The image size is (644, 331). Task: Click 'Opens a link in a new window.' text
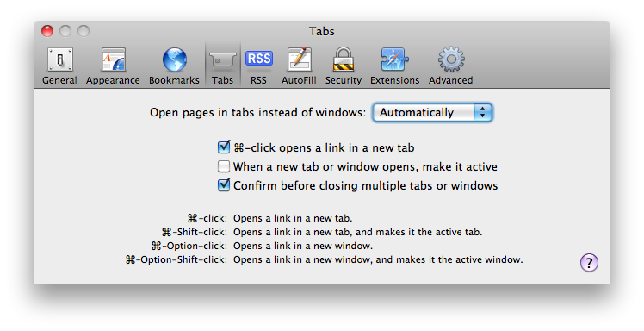(x=303, y=246)
